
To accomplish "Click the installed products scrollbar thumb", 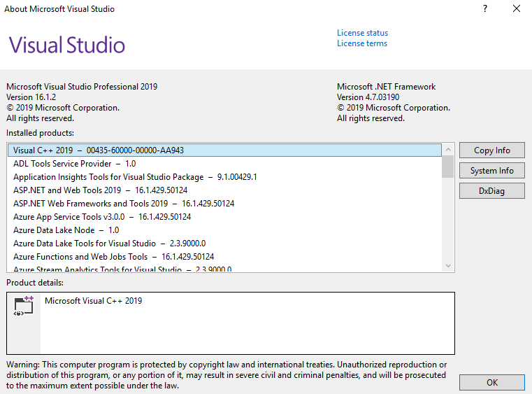I will [x=448, y=167].
